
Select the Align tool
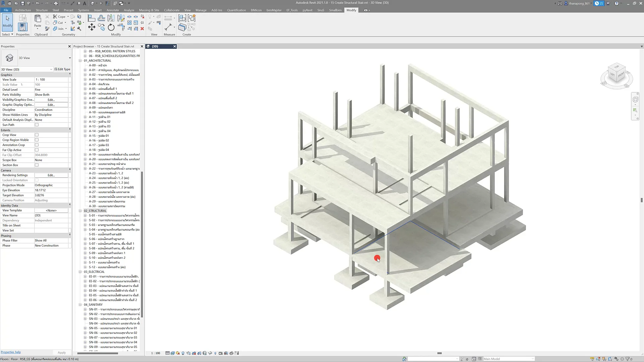92,18
